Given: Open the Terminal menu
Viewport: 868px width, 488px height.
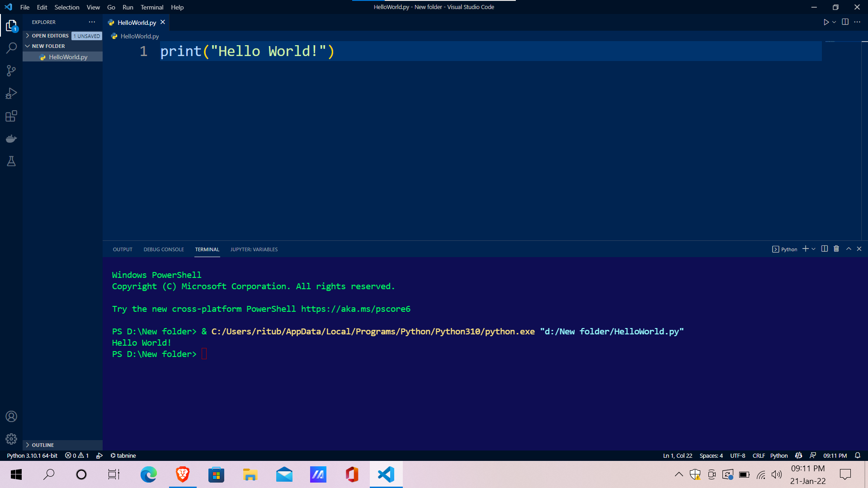Looking at the screenshot, I should click(152, 7).
